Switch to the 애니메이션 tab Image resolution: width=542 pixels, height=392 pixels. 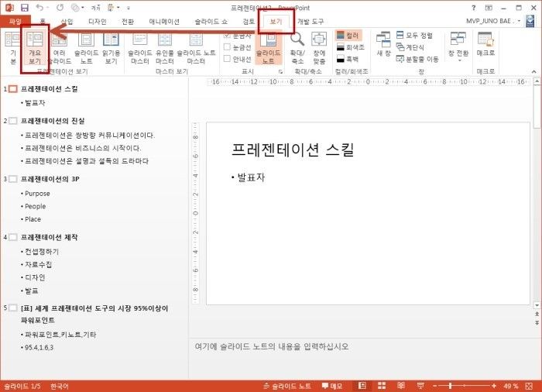(x=164, y=22)
